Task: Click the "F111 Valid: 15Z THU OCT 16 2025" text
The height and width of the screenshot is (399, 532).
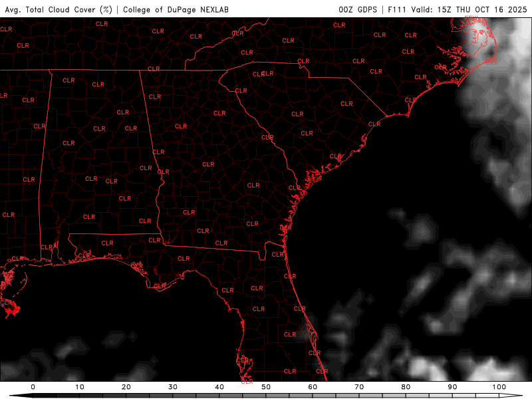Action: [458, 9]
